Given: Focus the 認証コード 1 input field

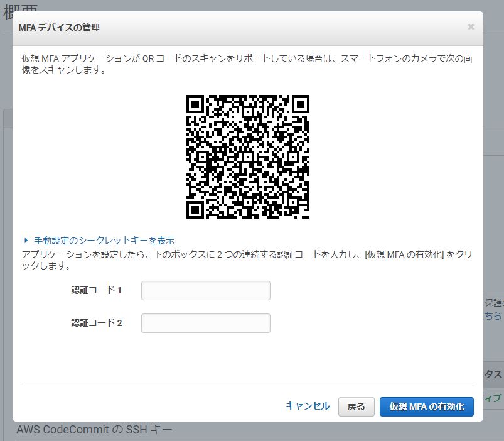Looking at the screenshot, I should pos(206,290).
